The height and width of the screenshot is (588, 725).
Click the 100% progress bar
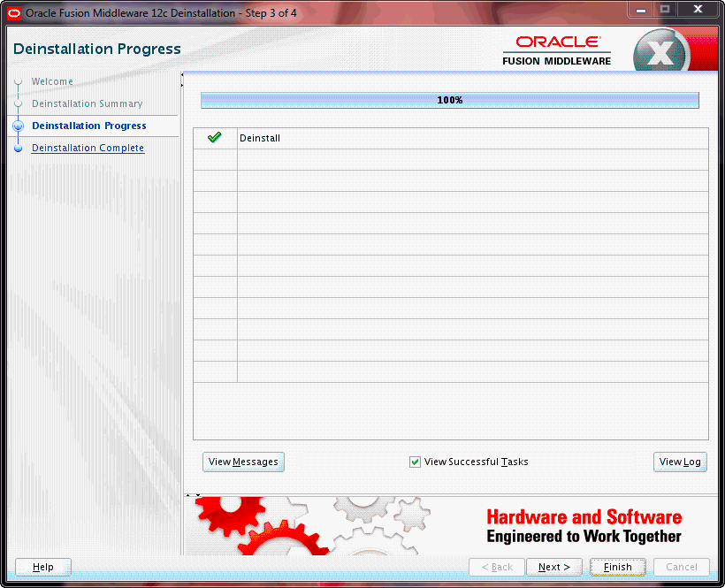(x=450, y=100)
